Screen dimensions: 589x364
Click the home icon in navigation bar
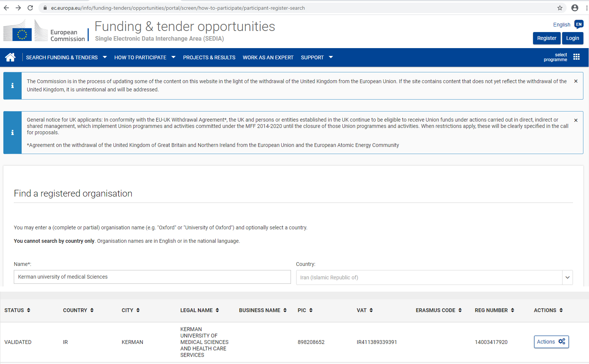point(10,57)
